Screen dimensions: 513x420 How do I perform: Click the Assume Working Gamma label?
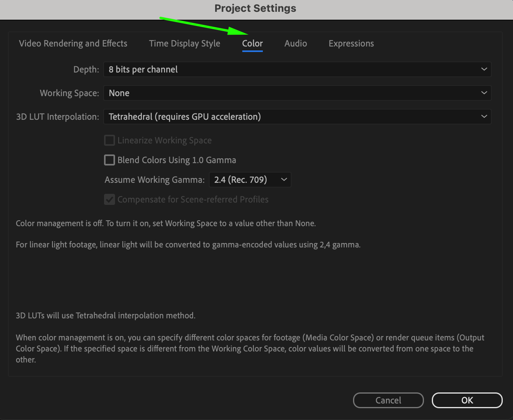coord(154,180)
